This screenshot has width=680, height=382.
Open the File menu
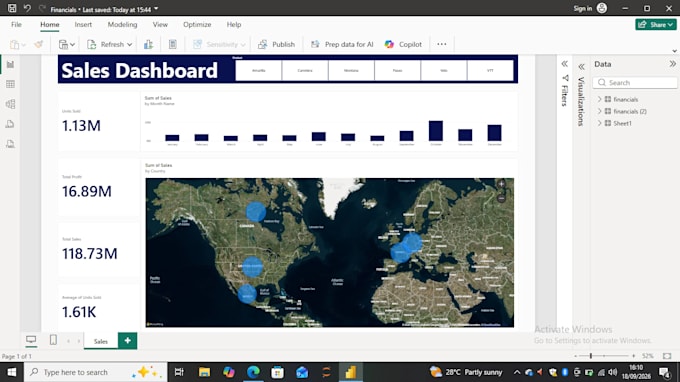[x=16, y=25]
